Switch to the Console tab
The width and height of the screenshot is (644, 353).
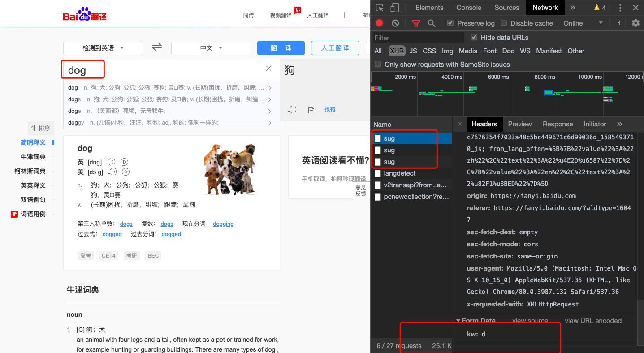point(468,7)
